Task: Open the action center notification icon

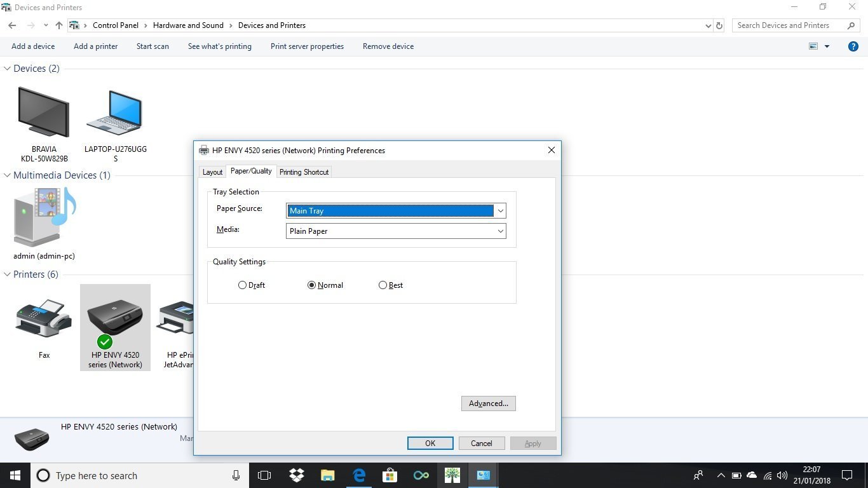Action: (846, 475)
